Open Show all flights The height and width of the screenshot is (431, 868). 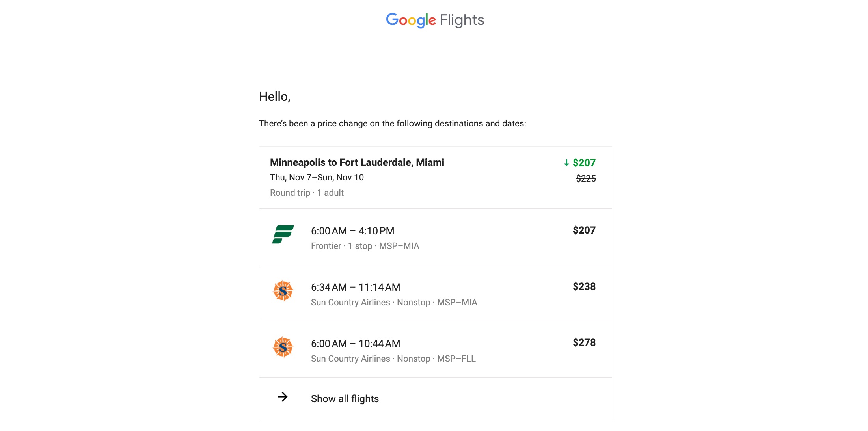point(345,398)
